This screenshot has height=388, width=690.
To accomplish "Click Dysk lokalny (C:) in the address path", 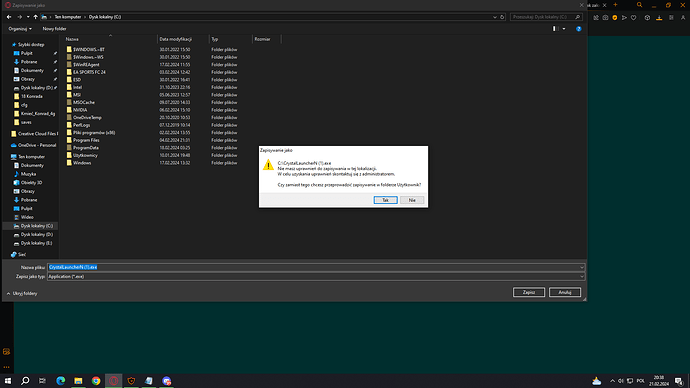I will coord(105,17).
